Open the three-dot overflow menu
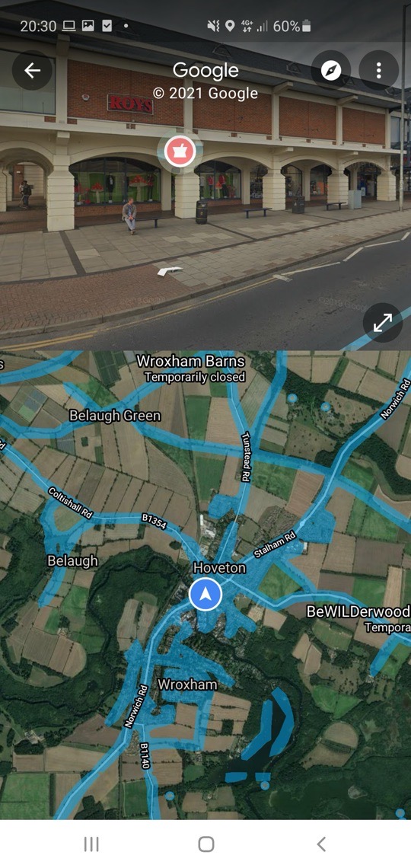 [378, 70]
